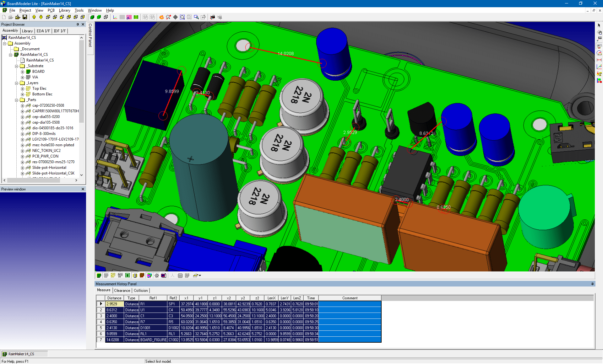Click the Bottom Elec layer item
603x364 pixels.
(42, 94)
